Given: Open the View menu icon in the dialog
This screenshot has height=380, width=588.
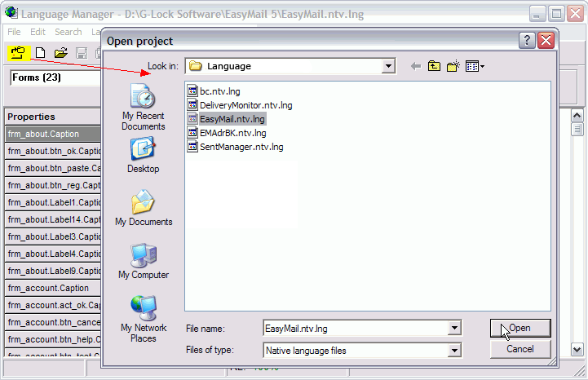Looking at the screenshot, I should [475, 66].
